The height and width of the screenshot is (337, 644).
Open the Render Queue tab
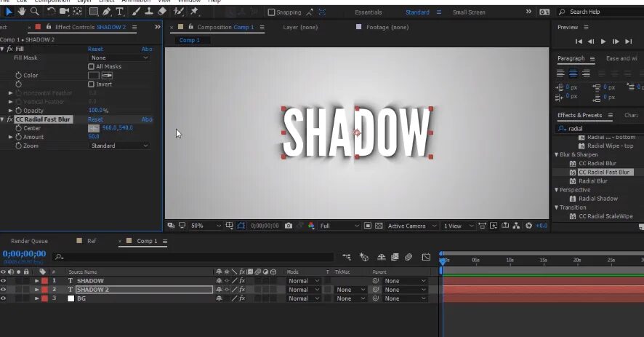[x=29, y=241]
